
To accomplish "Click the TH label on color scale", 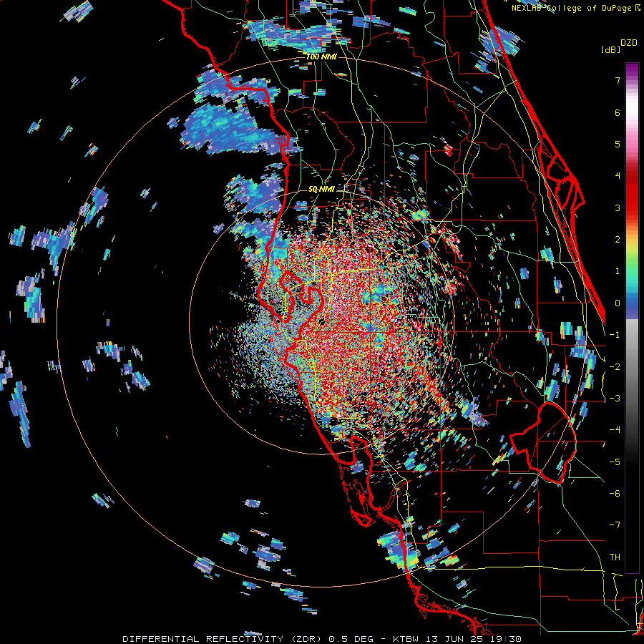I will coord(615,557).
